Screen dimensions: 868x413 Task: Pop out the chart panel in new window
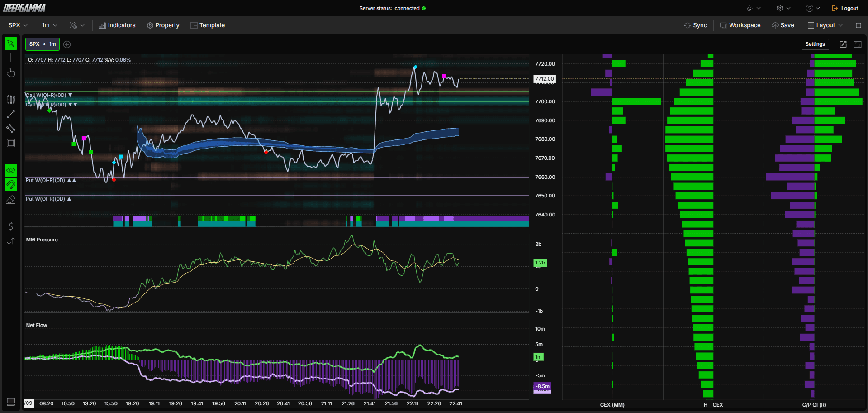pos(843,44)
